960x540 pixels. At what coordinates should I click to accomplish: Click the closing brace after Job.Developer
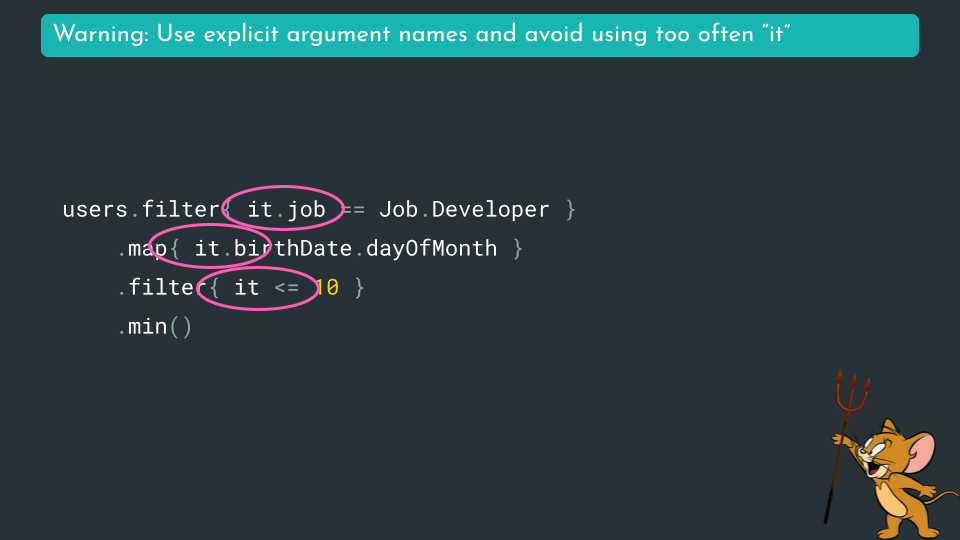[570, 210]
